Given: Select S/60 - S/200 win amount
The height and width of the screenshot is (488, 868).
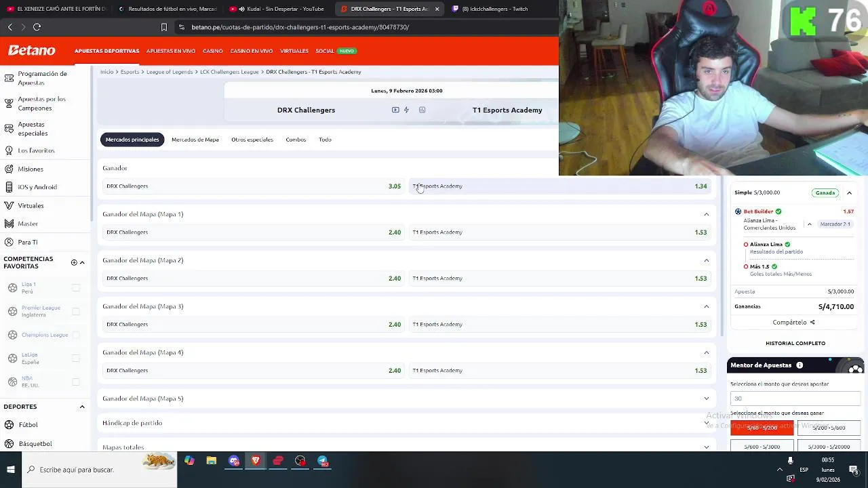Looking at the screenshot, I should click(762, 428).
